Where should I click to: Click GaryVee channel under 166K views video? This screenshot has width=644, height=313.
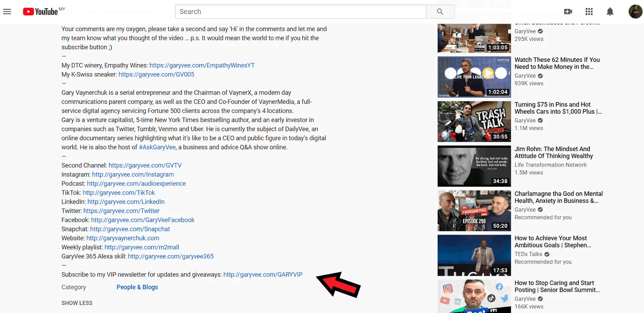click(x=525, y=299)
